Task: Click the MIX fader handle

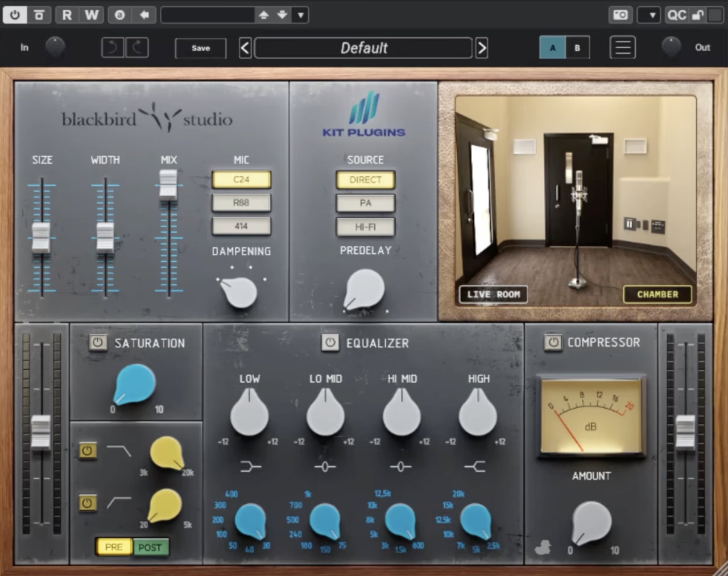Action: 168,184
